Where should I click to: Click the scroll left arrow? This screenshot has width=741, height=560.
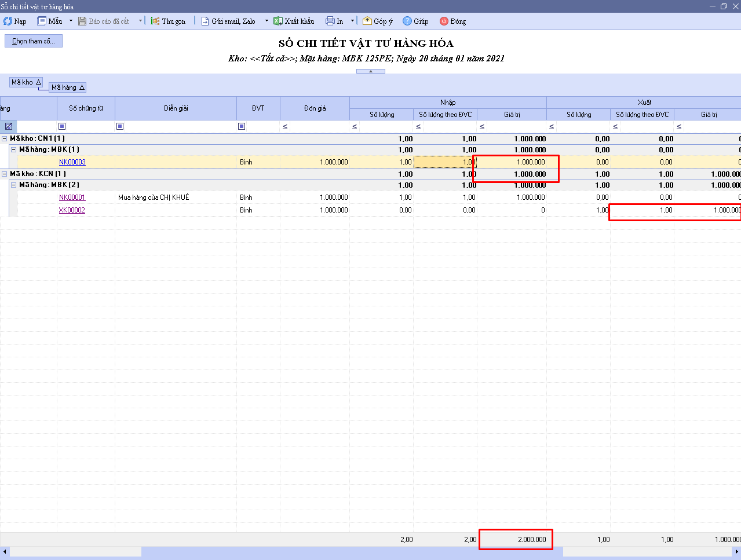pos(5,552)
